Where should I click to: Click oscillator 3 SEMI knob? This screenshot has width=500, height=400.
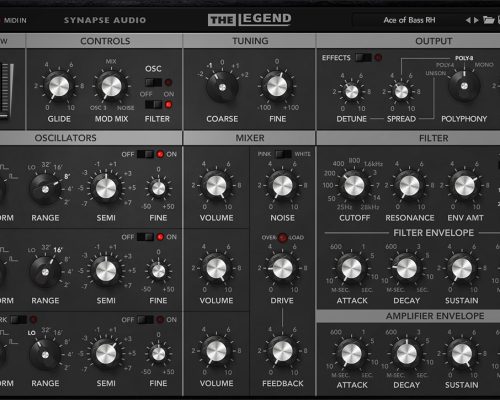tap(106, 354)
